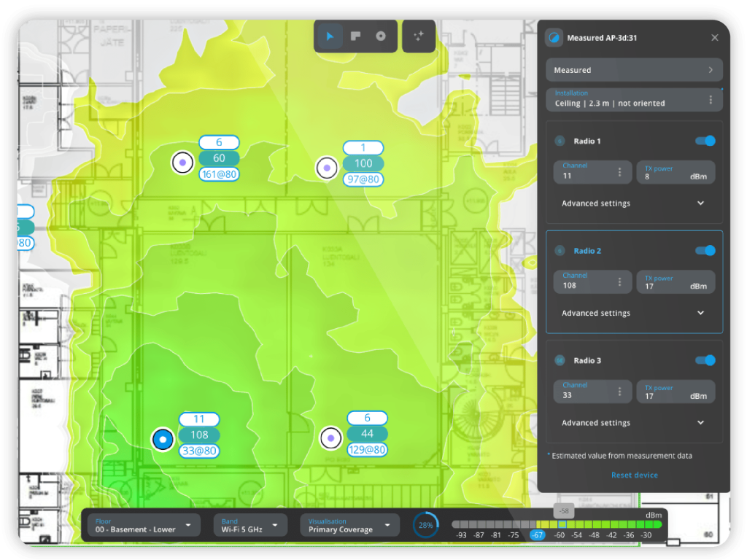Turn off Radio 2 switch
This screenshot has height=560, width=747.
point(705,251)
